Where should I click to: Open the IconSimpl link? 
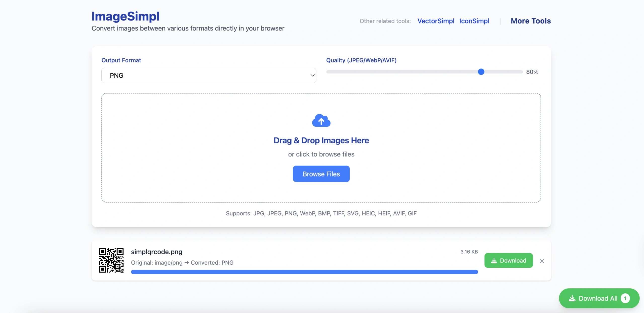(x=474, y=21)
